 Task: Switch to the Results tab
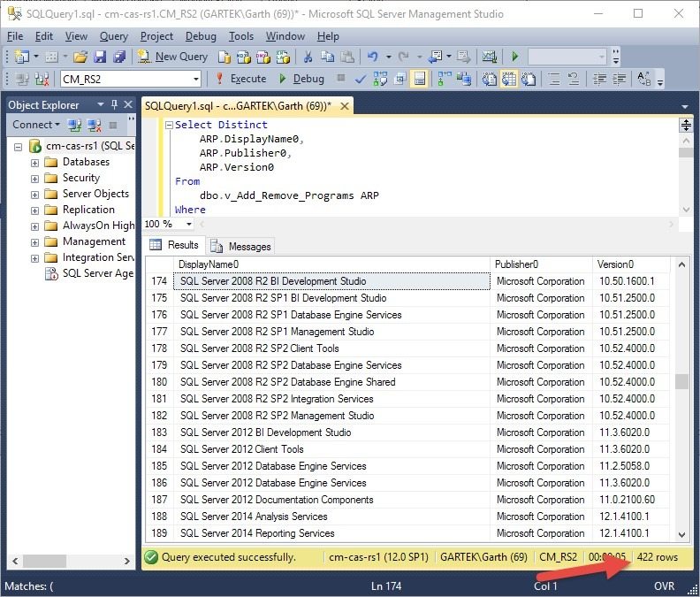pyautogui.click(x=174, y=245)
